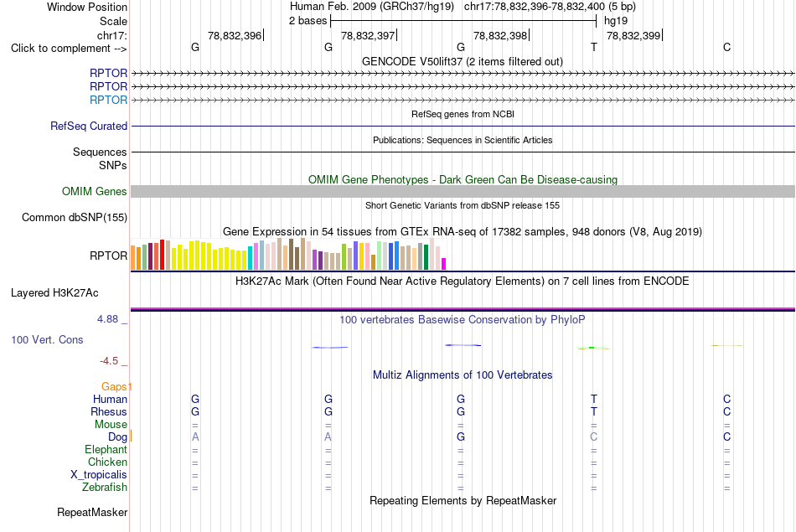
Task: Open 'RefSeq genes from NCBI' track title
Action: pos(463,114)
